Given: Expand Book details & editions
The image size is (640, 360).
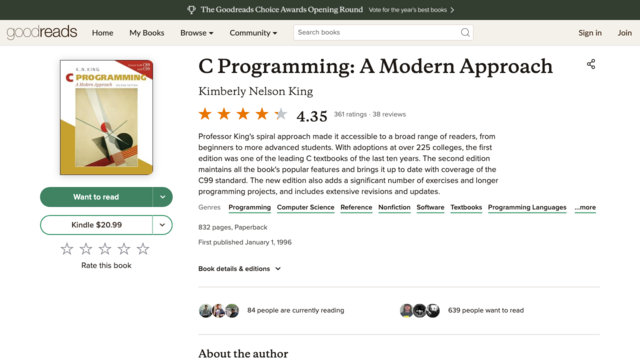Looking at the screenshot, I should pyautogui.click(x=240, y=269).
